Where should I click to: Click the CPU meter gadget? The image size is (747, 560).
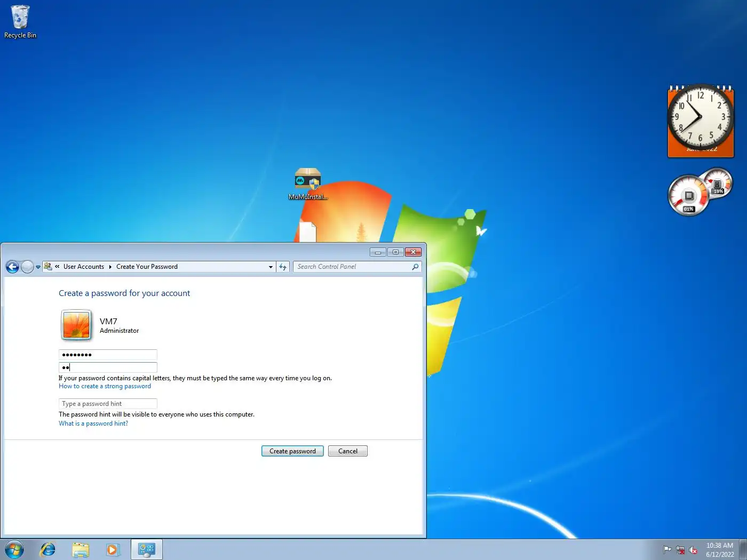[688, 195]
